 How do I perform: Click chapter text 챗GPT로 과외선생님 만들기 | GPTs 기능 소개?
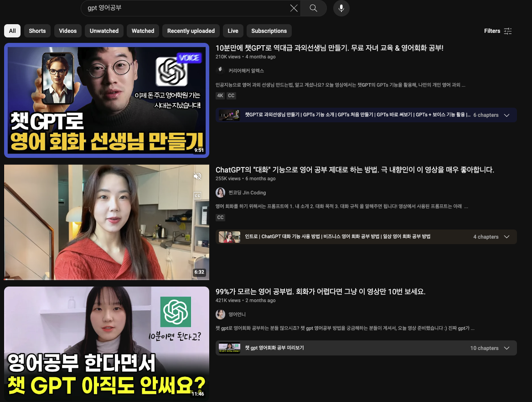(x=357, y=115)
